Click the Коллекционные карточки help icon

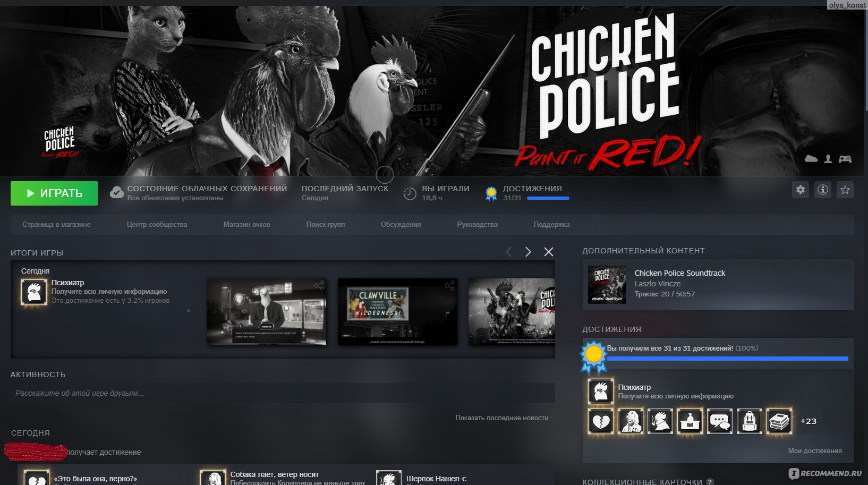pyautogui.click(x=710, y=482)
